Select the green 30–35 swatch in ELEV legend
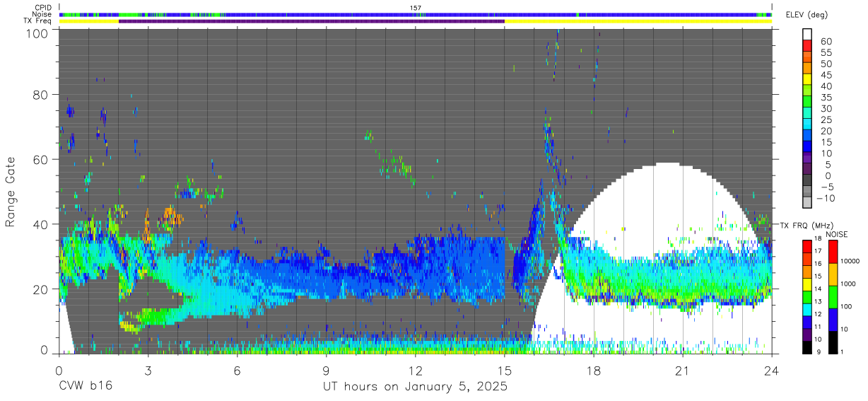This screenshot has width=868, height=401. click(x=807, y=102)
